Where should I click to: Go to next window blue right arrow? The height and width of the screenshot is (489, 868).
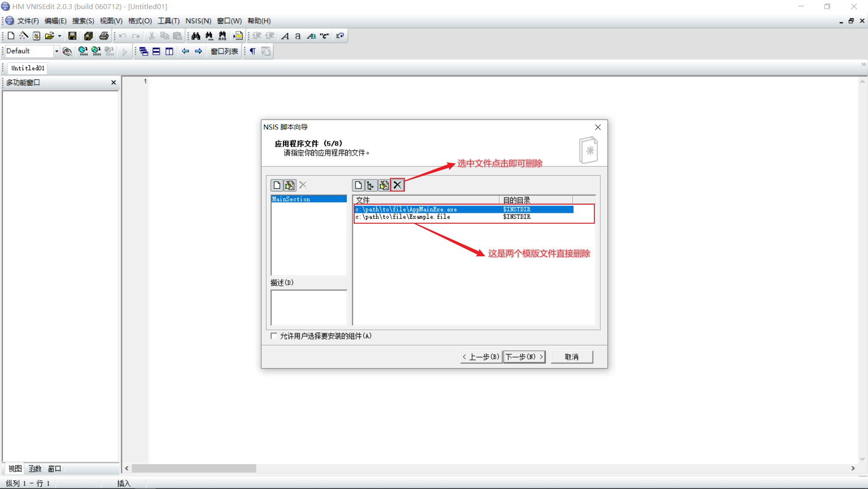click(199, 51)
